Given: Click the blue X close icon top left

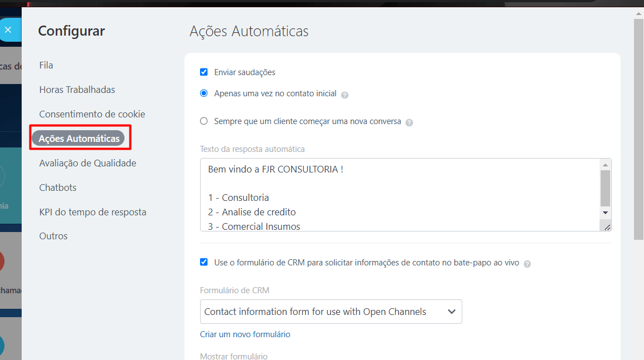Looking at the screenshot, I should [x=8, y=29].
